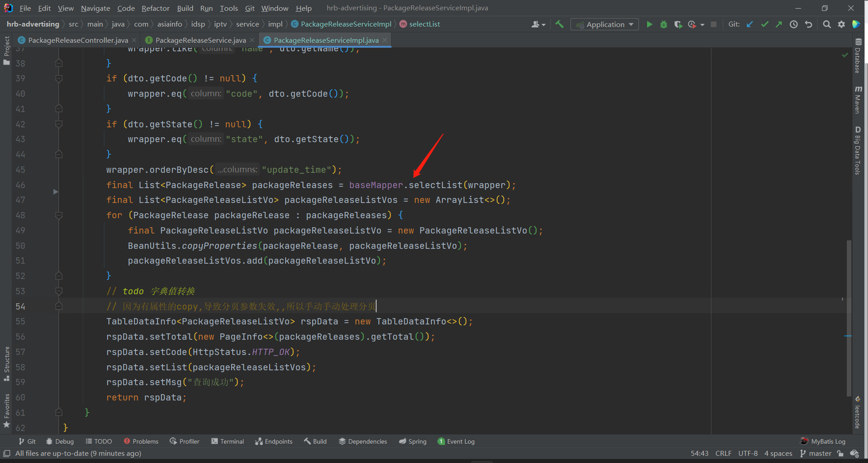This screenshot has width=868, height=463.
Task: Click the fold marker at line 52
Action: point(58,276)
